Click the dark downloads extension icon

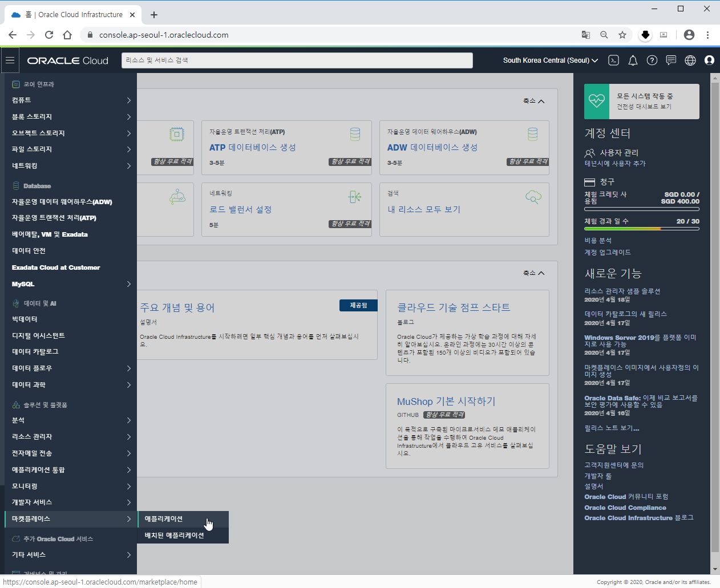click(x=645, y=35)
